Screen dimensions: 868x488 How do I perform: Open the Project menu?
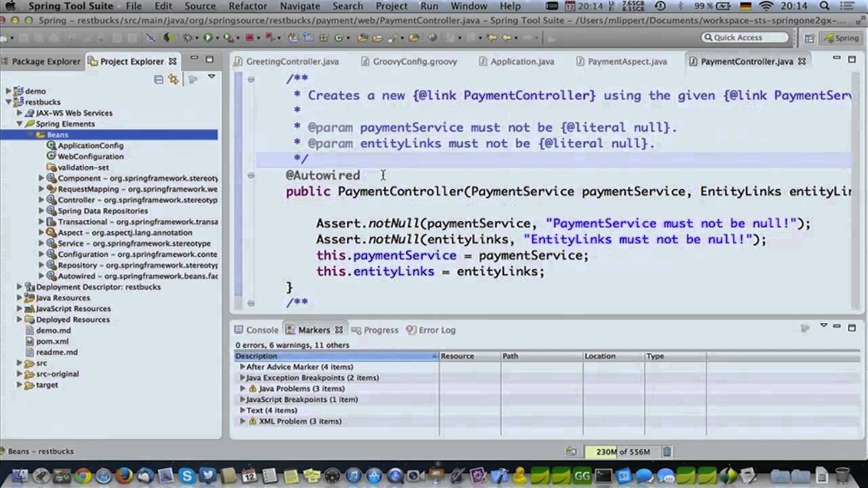(391, 6)
